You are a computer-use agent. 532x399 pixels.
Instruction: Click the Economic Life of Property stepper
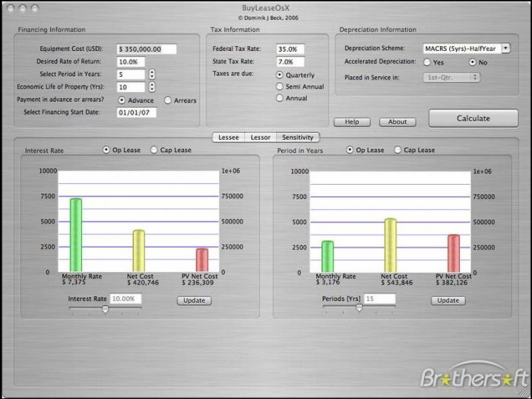(x=152, y=87)
